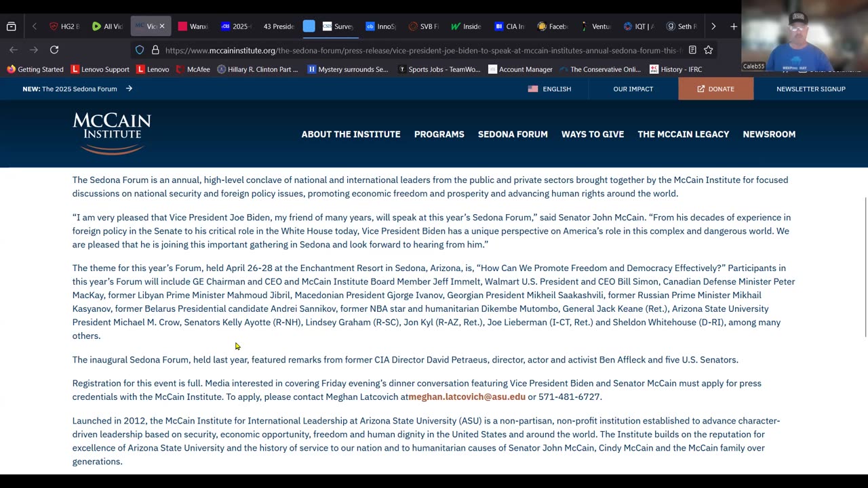Open the ENGLISH language selector

(549, 89)
